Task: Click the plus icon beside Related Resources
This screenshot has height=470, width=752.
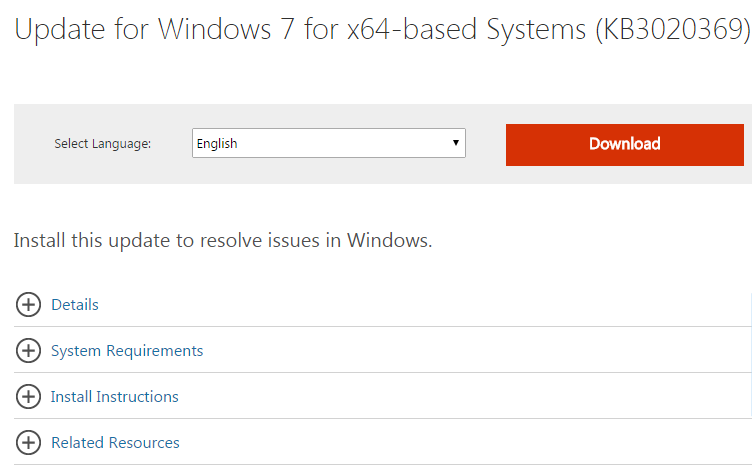Action: (28, 443)
